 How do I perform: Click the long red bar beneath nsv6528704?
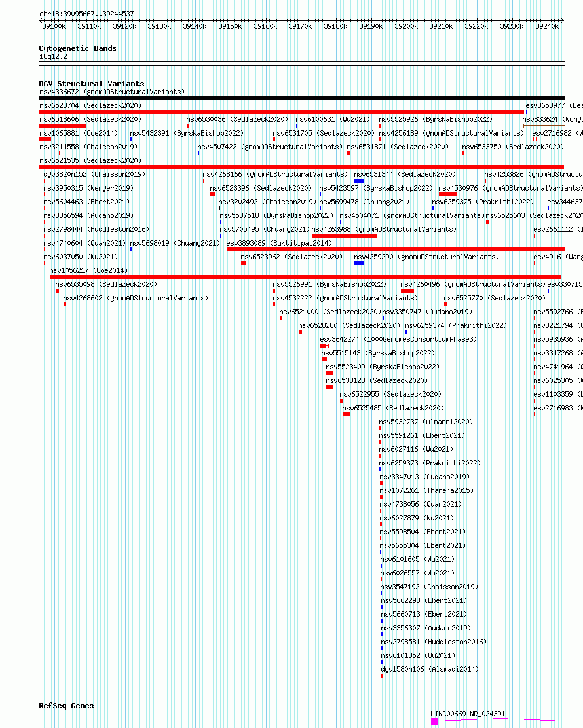tap(282, 112)
